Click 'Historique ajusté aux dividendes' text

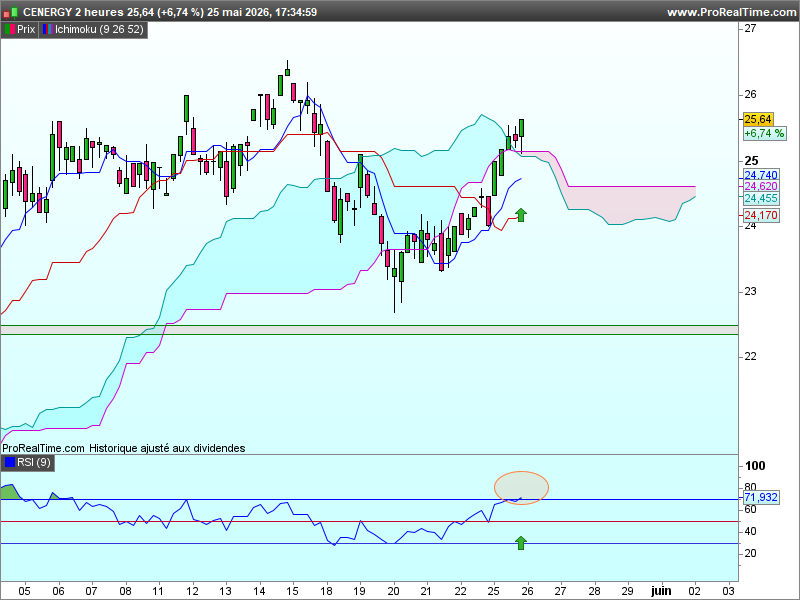(x=167, y=448)
